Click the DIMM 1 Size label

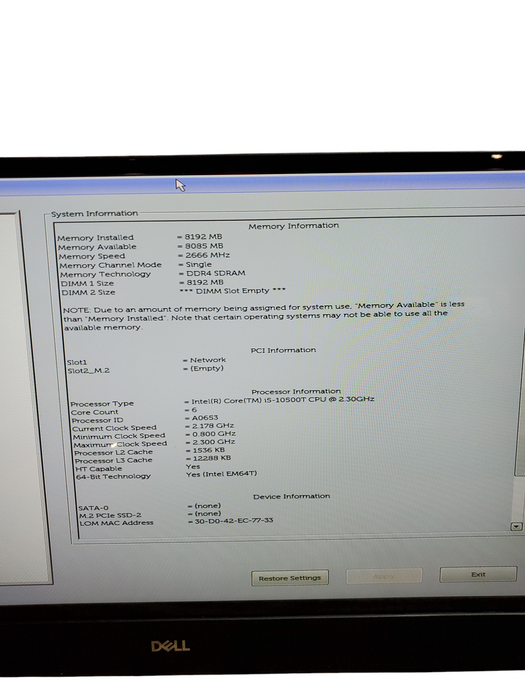point(88,283)
